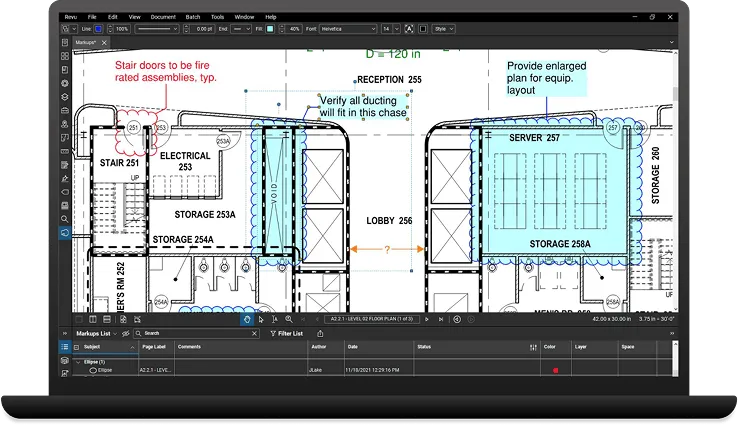Open the Studio panel icon
Screen dimensions: 738x426
click(x=65, y=206)
